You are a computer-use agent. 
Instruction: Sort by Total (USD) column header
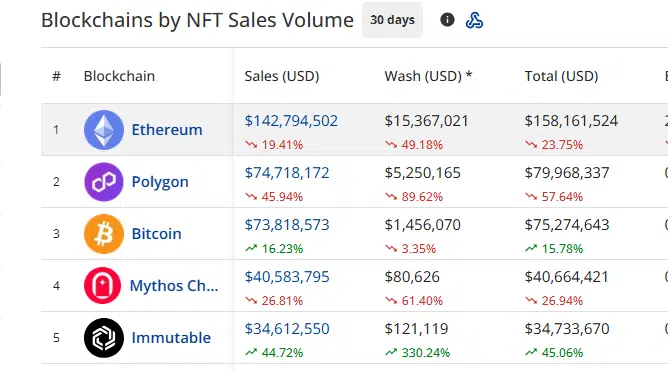point(561,76)
